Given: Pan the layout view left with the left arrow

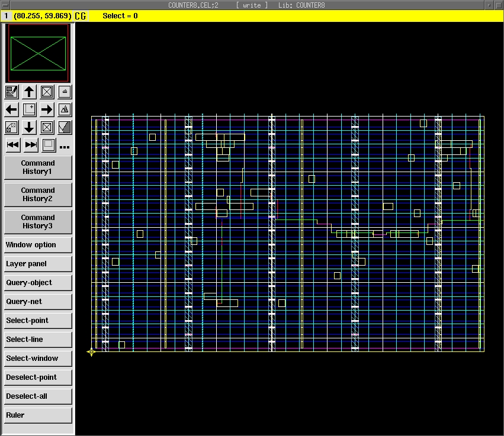Looking at the screenshot, I should (12, 109).
